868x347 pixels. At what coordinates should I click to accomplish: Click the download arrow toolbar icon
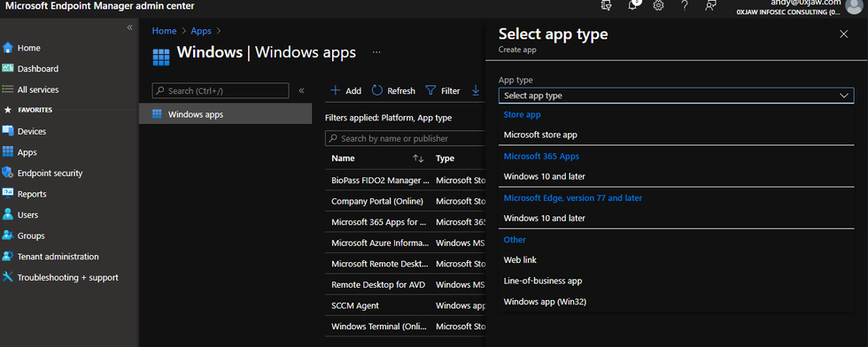pos(476,90)
